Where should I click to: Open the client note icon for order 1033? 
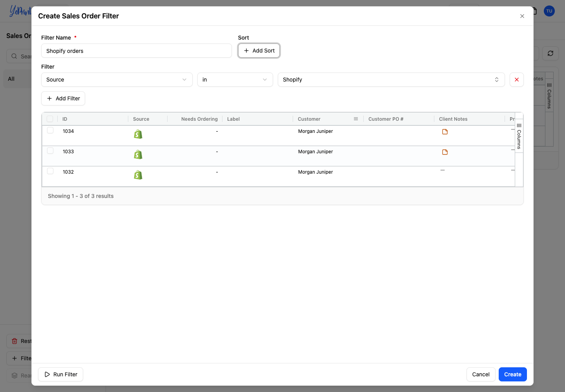tap(445, 152)
